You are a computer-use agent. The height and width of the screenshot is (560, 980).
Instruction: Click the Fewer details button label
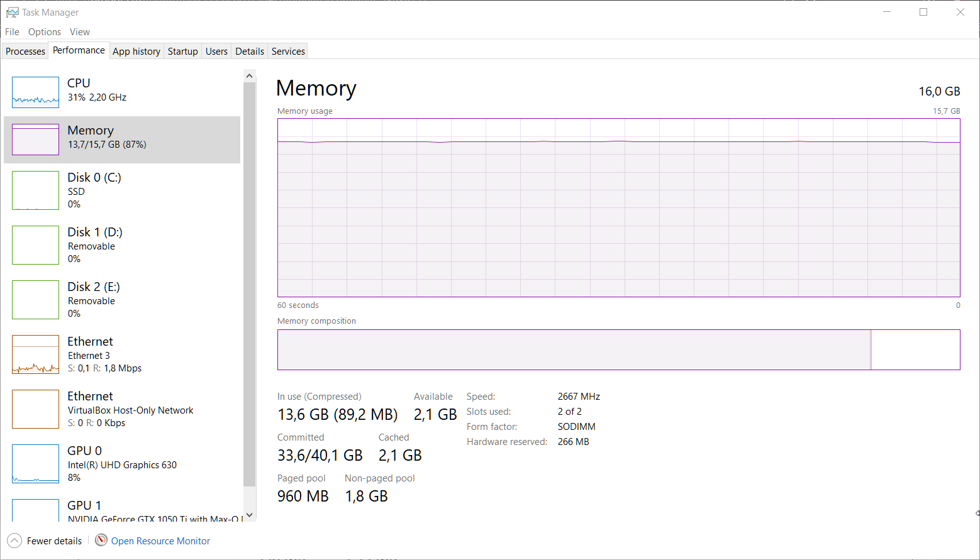pos(54,541)
